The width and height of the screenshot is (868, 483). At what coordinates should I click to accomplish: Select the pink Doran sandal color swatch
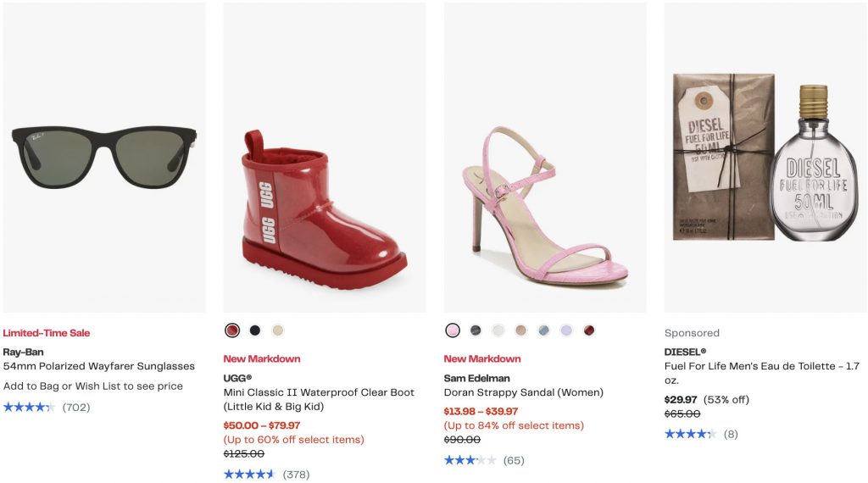click(453, 330)
